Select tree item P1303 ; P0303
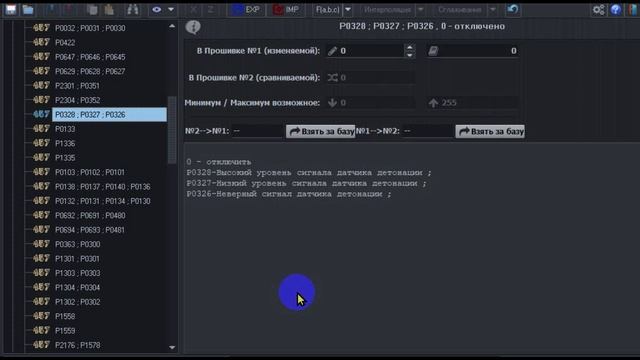 [x=77, y=273]
